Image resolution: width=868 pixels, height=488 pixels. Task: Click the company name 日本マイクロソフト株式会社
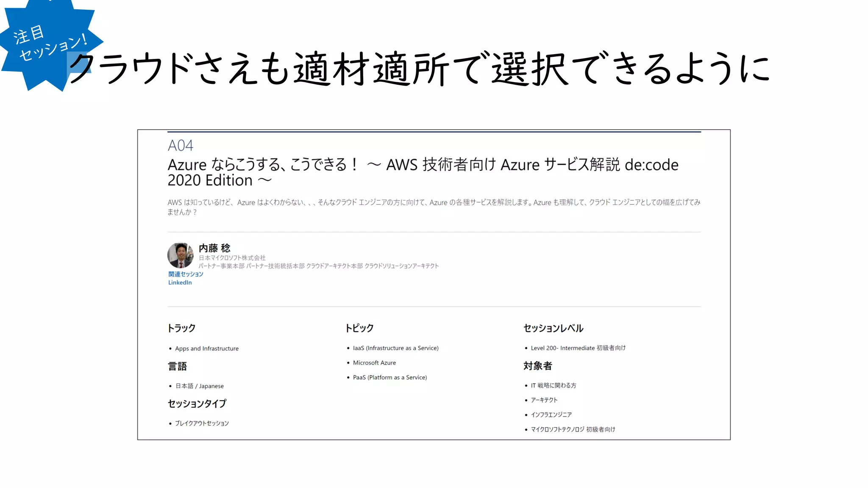point(232,258)
